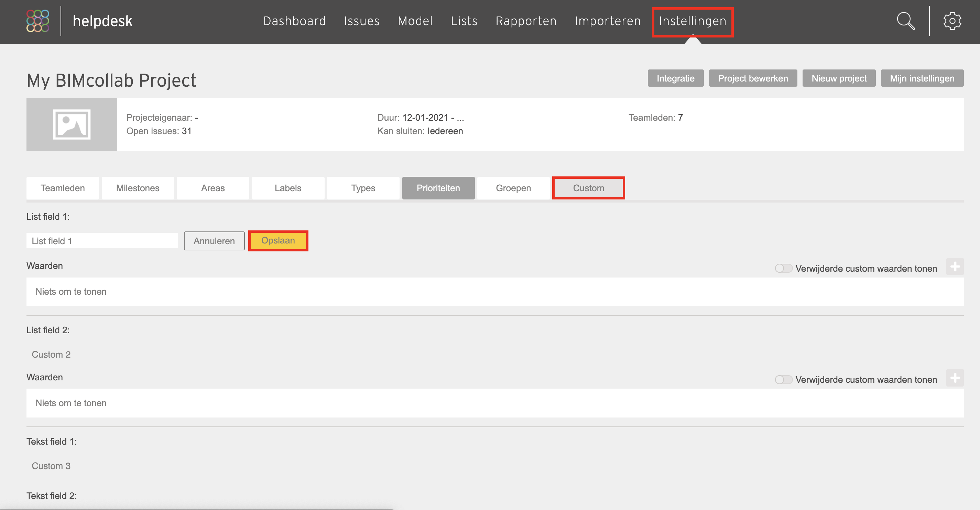Click the helpdesk title text
This screenshot has height=510, width=980.
point(103,21)
